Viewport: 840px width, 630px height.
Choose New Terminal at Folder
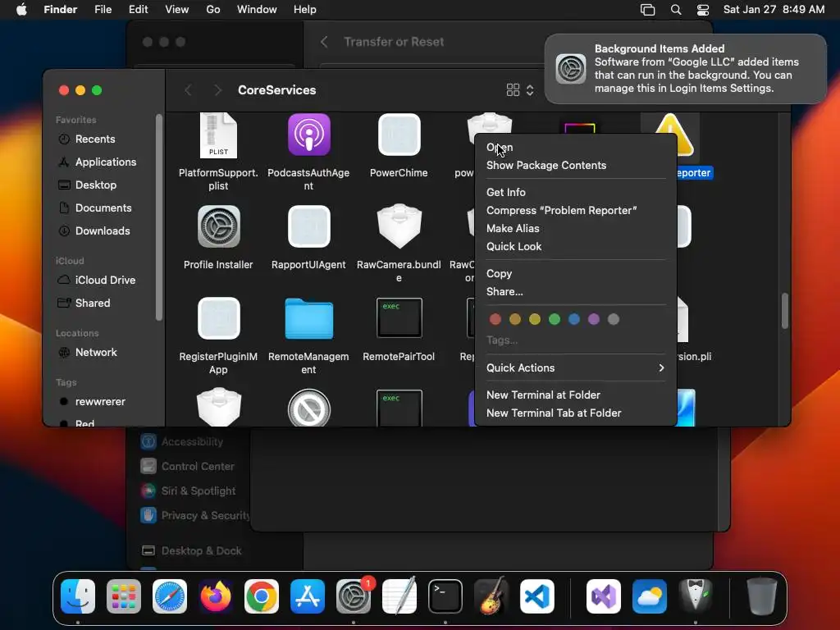[x=575, y=395]
